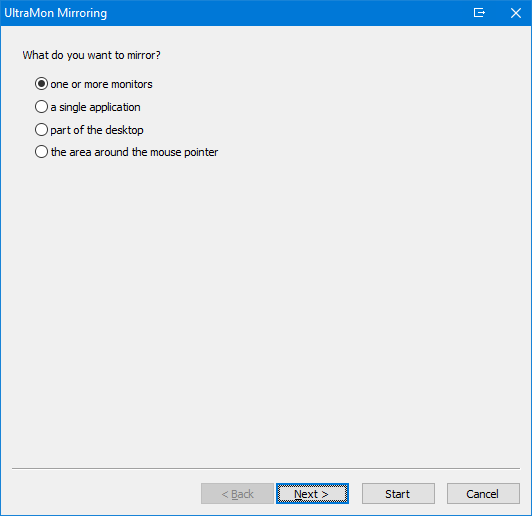
Task: Click the blank dialog area below the options
Action: [x=266, y=305]
